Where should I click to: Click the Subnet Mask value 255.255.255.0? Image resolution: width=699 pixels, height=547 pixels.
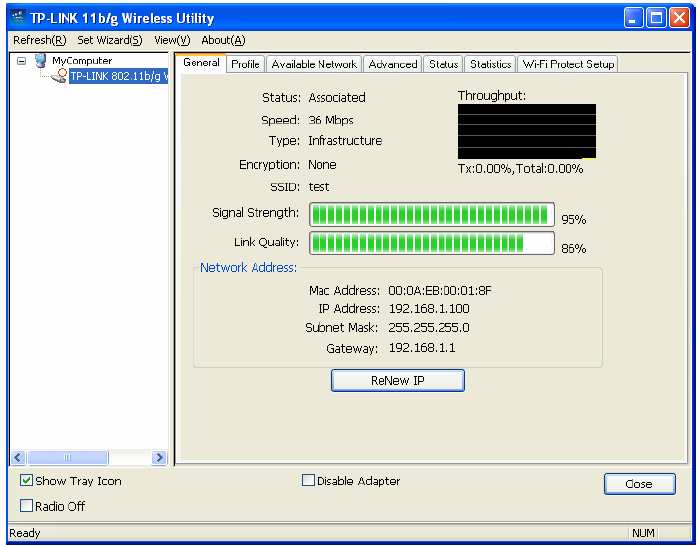428,328
